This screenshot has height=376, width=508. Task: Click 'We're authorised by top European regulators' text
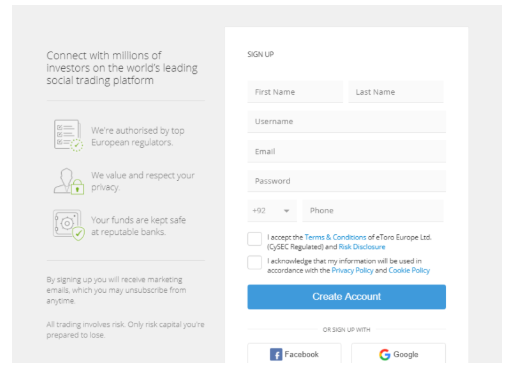click(138, 136)
